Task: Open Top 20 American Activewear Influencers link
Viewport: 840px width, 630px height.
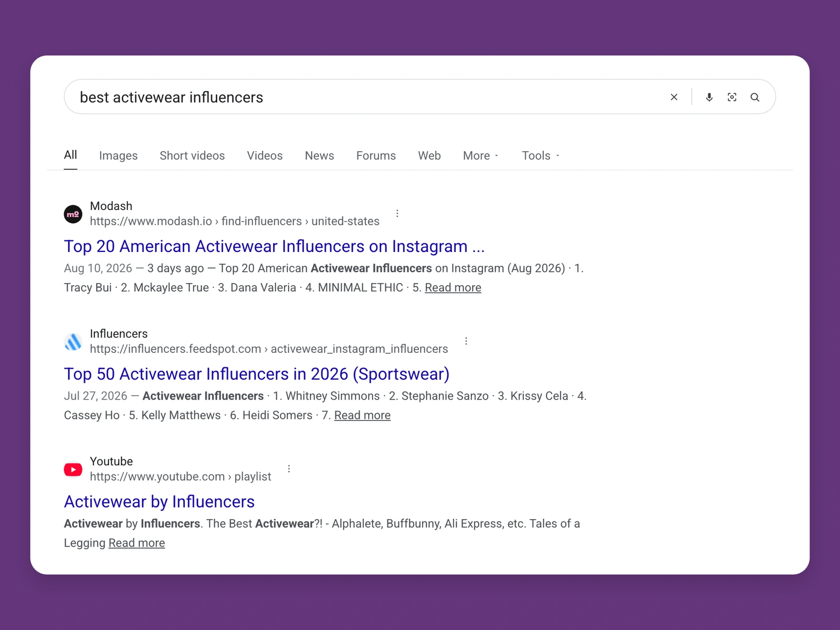Action: [x=274, y=246]
